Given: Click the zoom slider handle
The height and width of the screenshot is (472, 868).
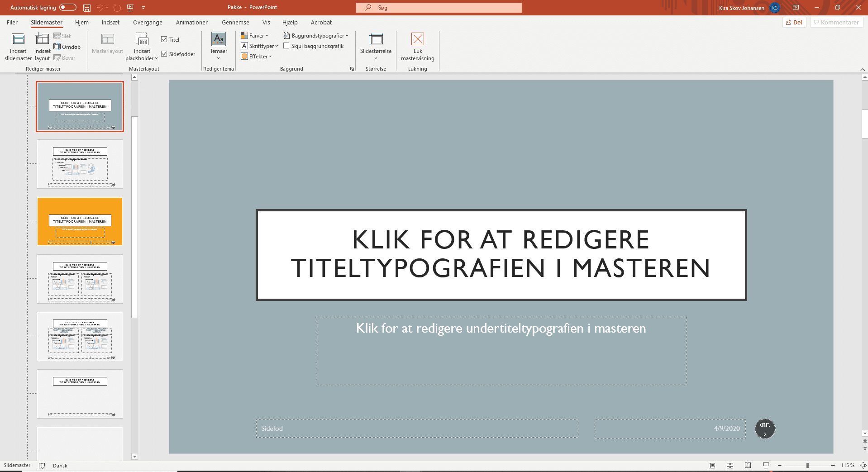Looking at the screenshot, I should pos(807,466).
